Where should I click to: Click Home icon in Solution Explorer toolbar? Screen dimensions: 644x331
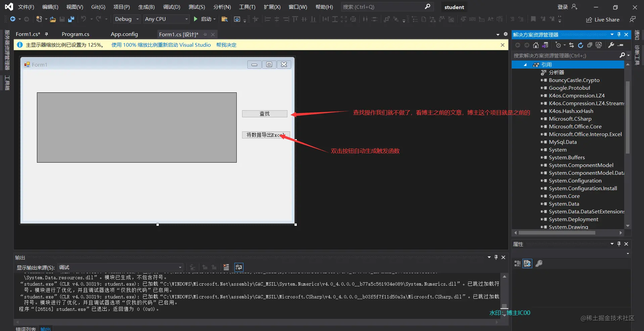[x=536, y=45]
